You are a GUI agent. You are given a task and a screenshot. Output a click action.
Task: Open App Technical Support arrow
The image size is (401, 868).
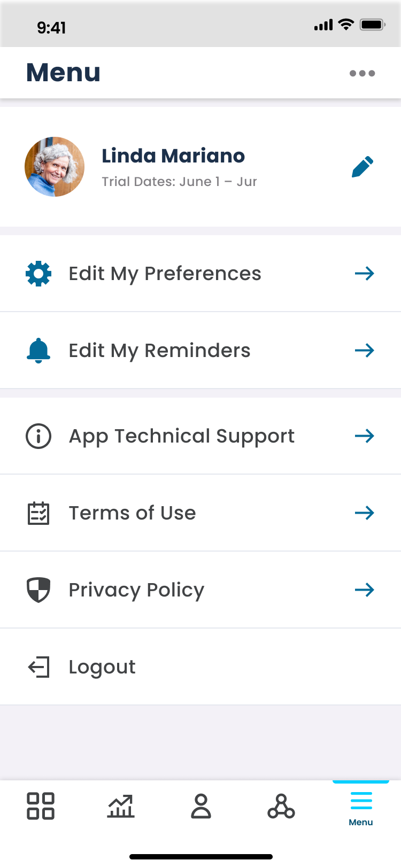(365, 436)
